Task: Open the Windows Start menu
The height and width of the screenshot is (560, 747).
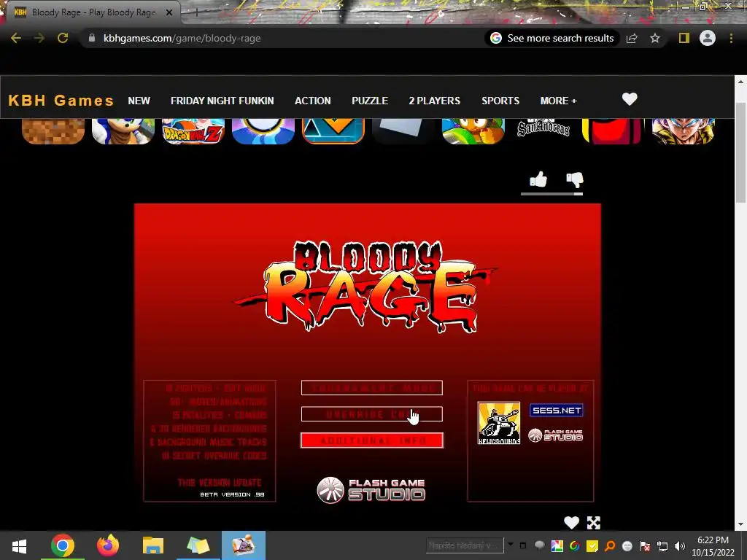Action: click(19, 545)
